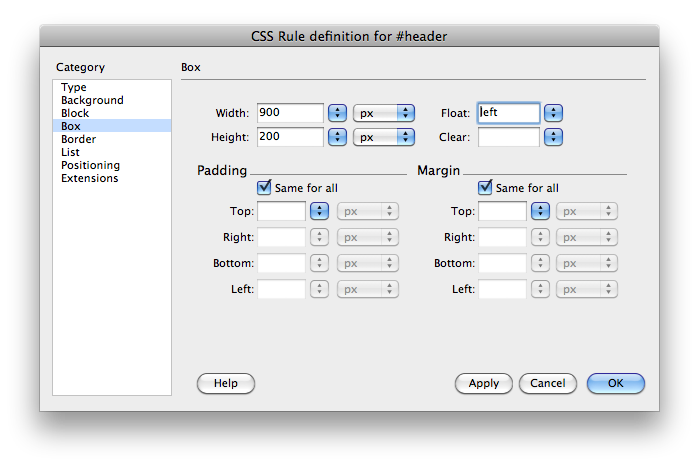
Task: Open the Padding Top value dropdown
Action: [x=320, y=211]
